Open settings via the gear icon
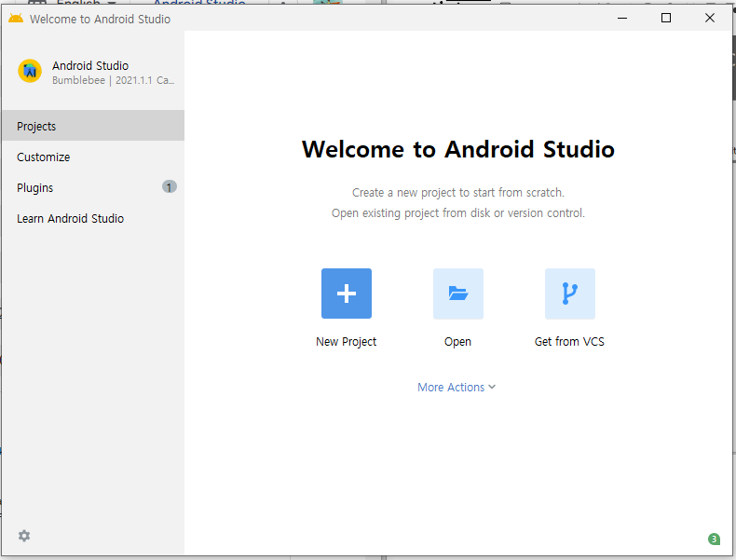The image size is (736, 560). click(x=24, y=536)
